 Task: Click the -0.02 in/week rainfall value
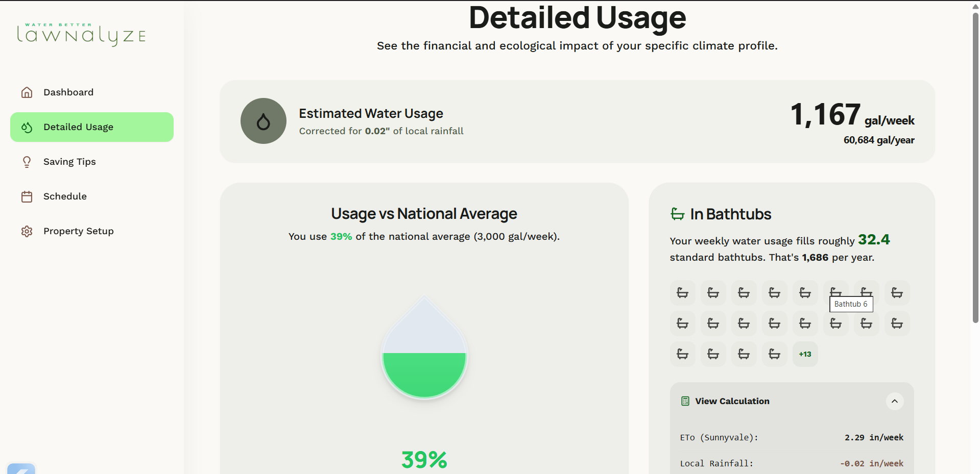pos(872,464)
